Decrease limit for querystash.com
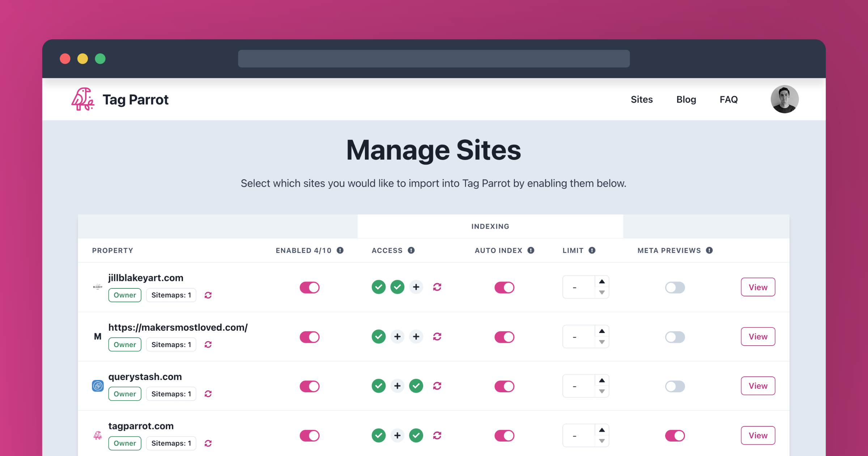This screenshot has height=456, width=868. point(602,391)
